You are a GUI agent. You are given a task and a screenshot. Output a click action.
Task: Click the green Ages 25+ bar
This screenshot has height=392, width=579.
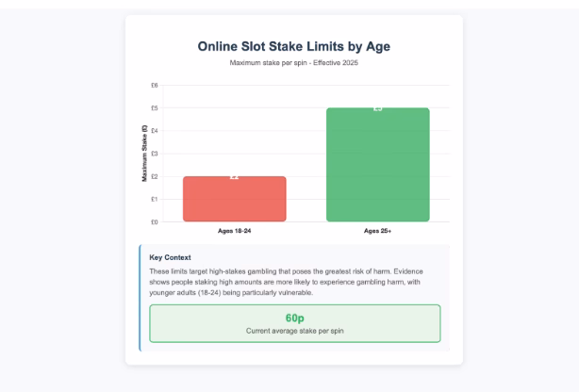[x=377, y=167]
